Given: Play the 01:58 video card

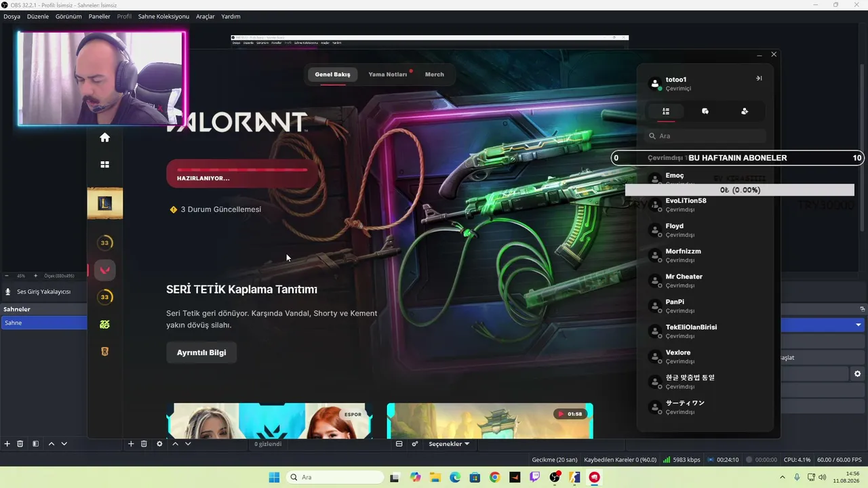Looking at the screenshot, I should [490, 421].
